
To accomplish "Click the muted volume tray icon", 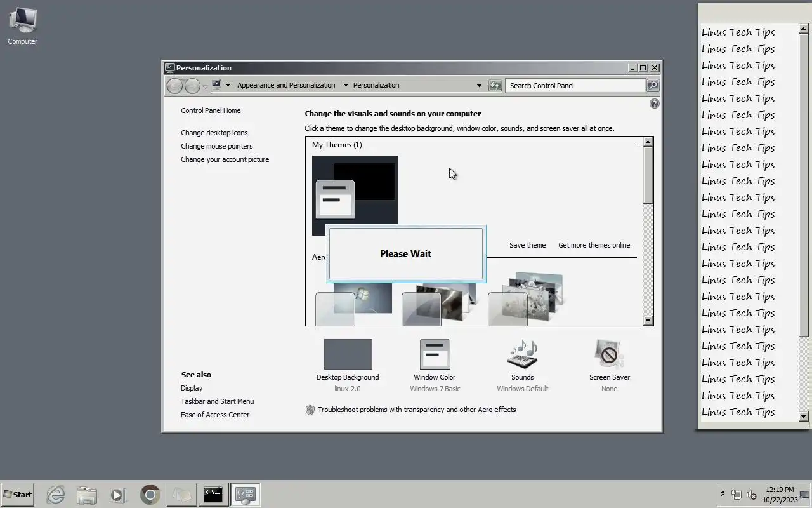I will [x=752, y=495].
